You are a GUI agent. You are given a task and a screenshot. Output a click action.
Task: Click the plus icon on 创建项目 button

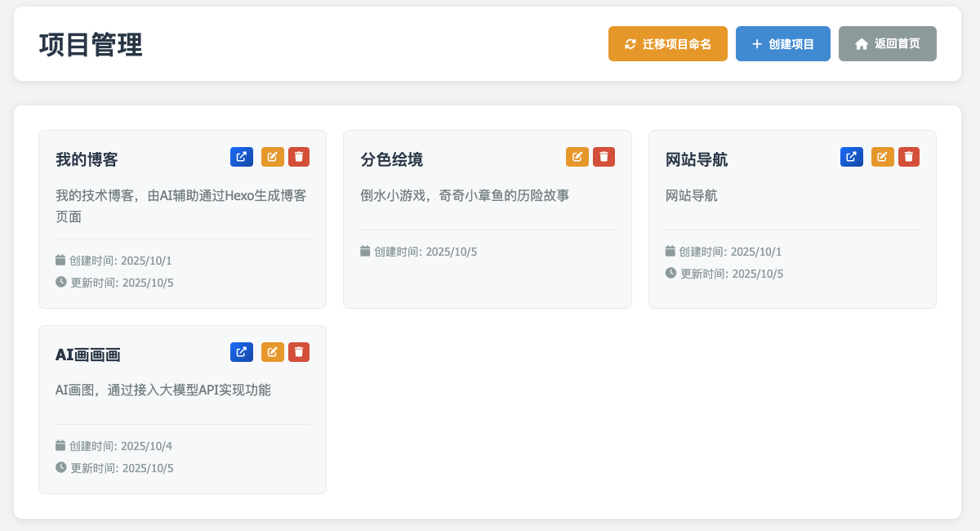click(755, 43)
